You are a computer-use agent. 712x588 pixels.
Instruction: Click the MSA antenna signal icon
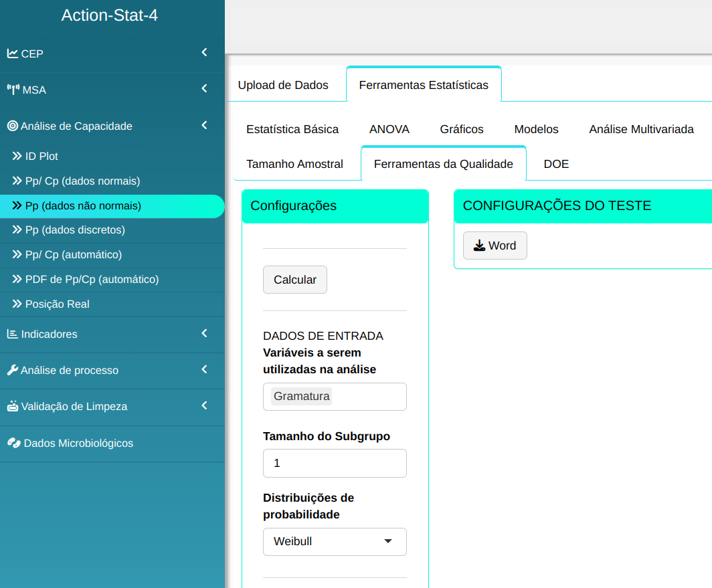tap(13, 90)
